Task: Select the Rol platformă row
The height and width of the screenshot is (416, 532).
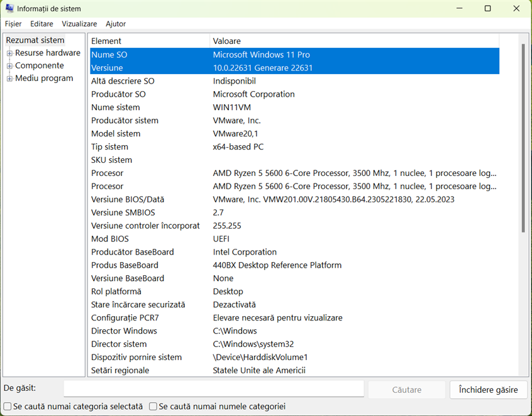Action: [294, 292]
